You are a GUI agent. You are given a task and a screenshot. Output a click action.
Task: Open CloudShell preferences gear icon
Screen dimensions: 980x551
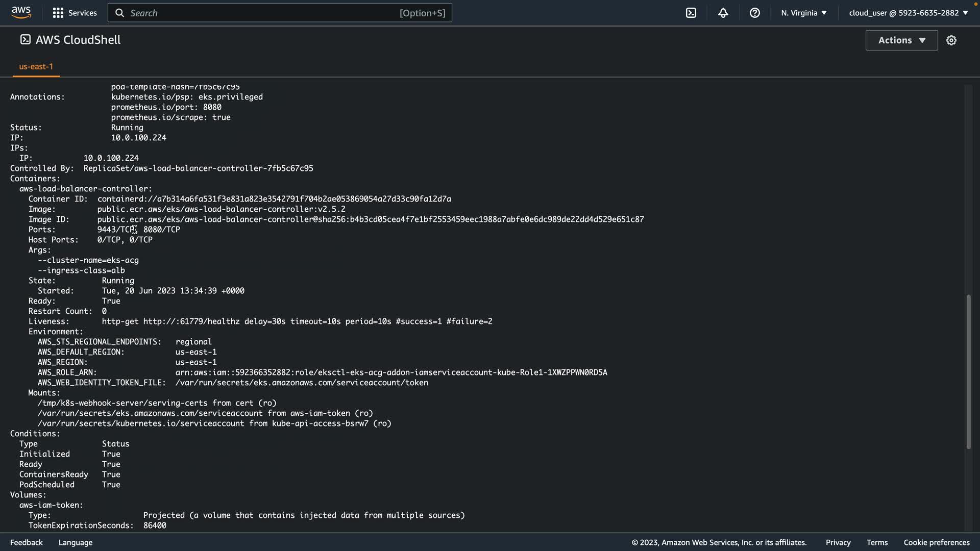pyautogui.click(x=951, y=40)
